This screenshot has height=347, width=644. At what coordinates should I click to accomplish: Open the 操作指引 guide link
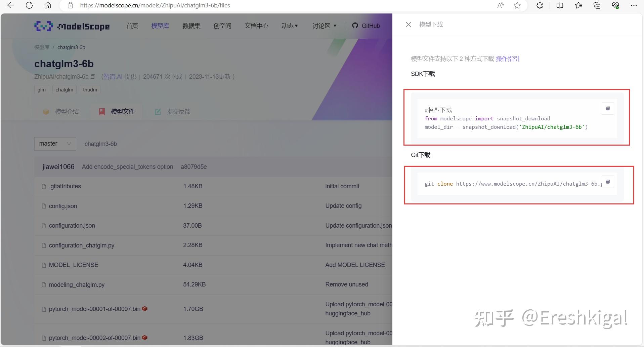pos(508,59)
